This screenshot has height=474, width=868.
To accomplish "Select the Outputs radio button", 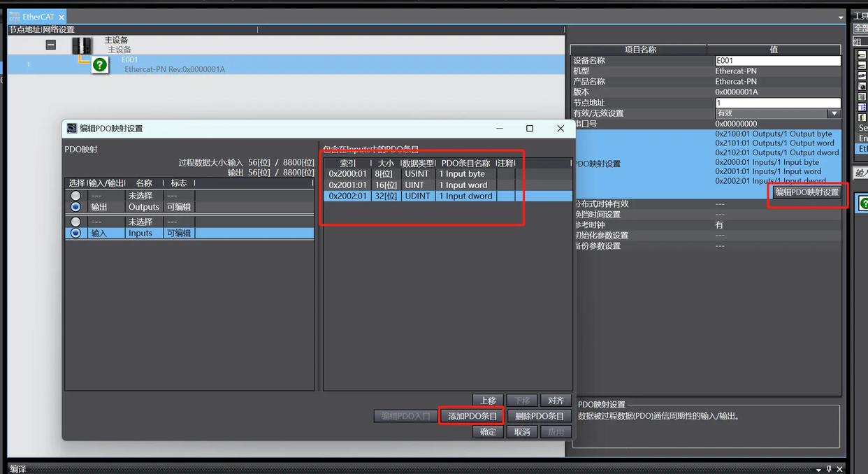I will point(75,207).
